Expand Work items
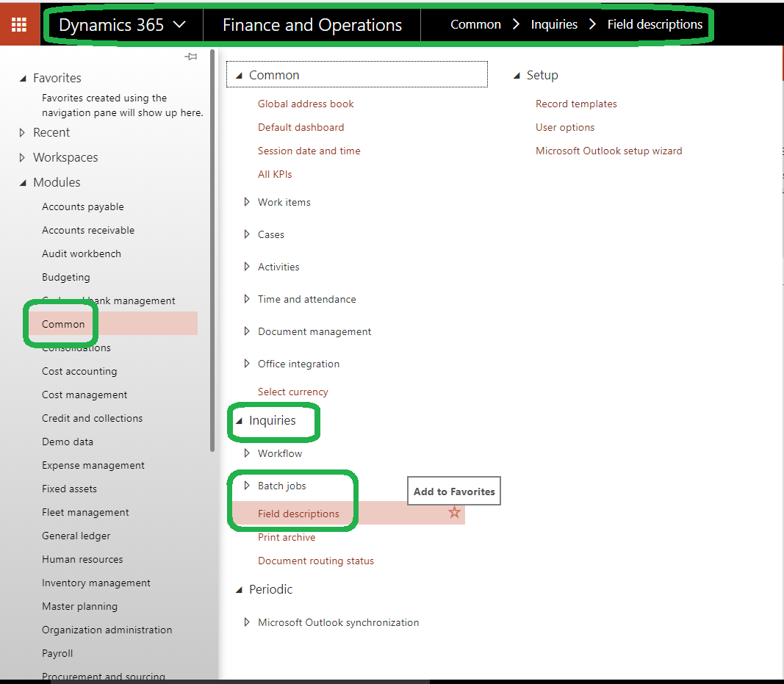Screen dimensions: 784x684 coord(246,202)
